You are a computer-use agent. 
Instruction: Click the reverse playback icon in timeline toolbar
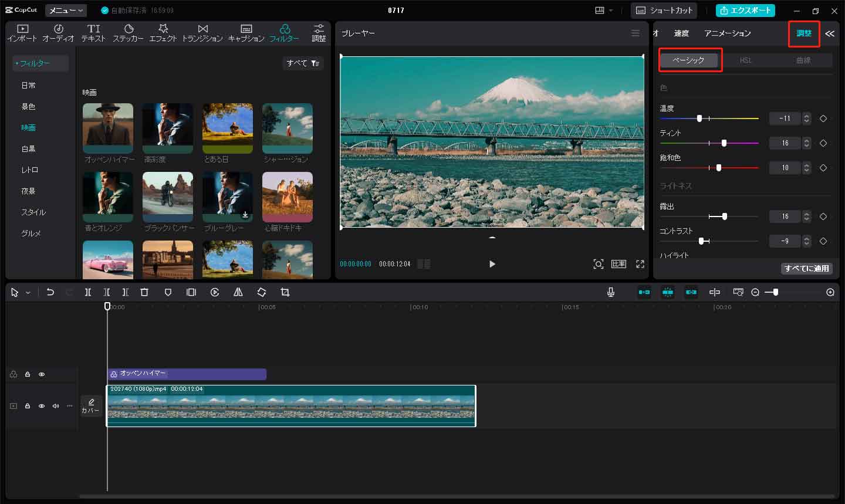coord(215,292)
